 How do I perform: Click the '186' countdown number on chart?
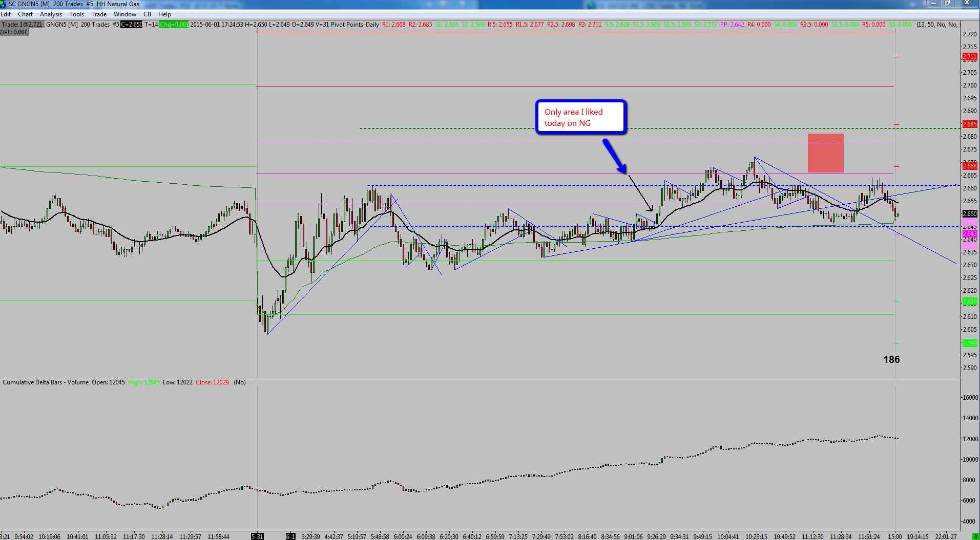[891, 359]
